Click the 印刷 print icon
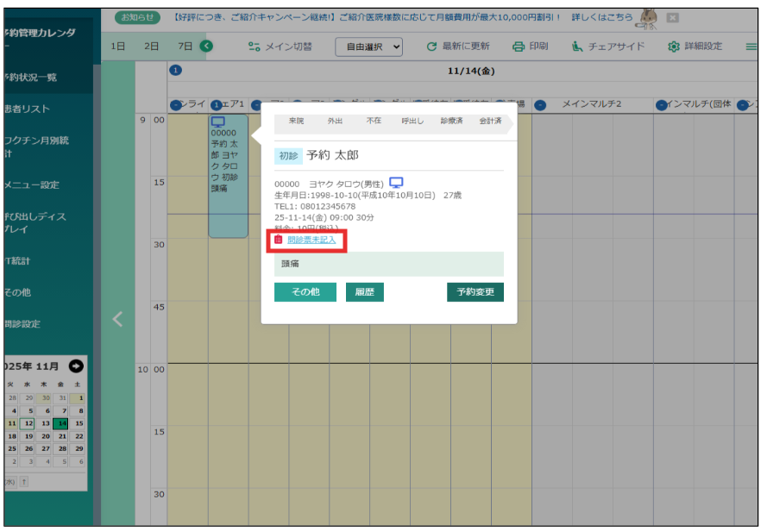767x532 pixels. [518, 47]
